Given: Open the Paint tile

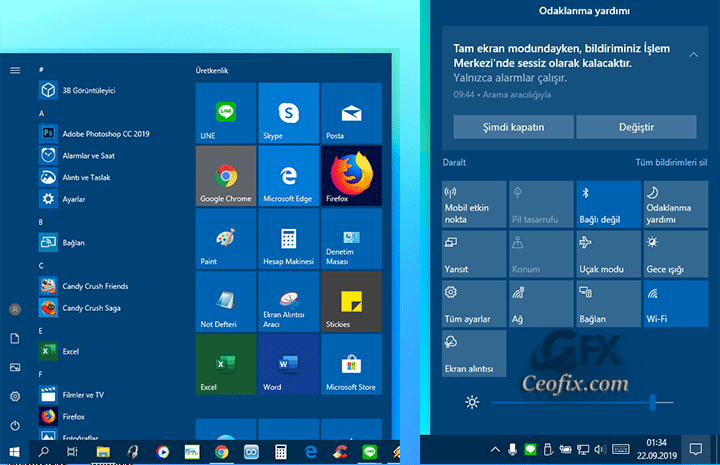Looking at the screenshot, I should [226, 239].
